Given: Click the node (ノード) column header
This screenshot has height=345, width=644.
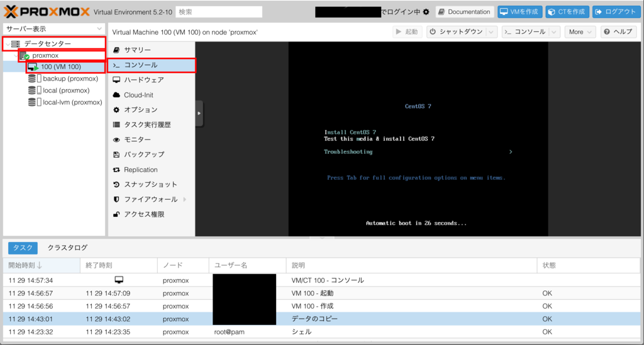Looking at the screenshot, I should click(183, 265).
